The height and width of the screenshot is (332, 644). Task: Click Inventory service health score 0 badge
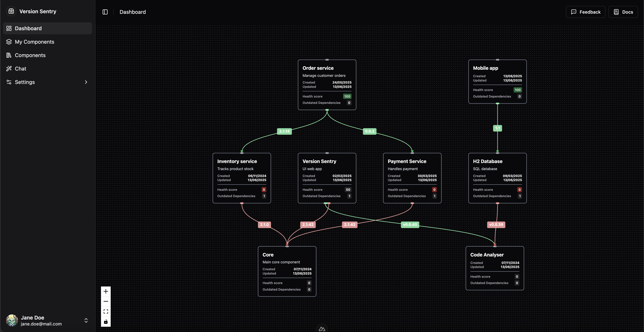point(264,190)
